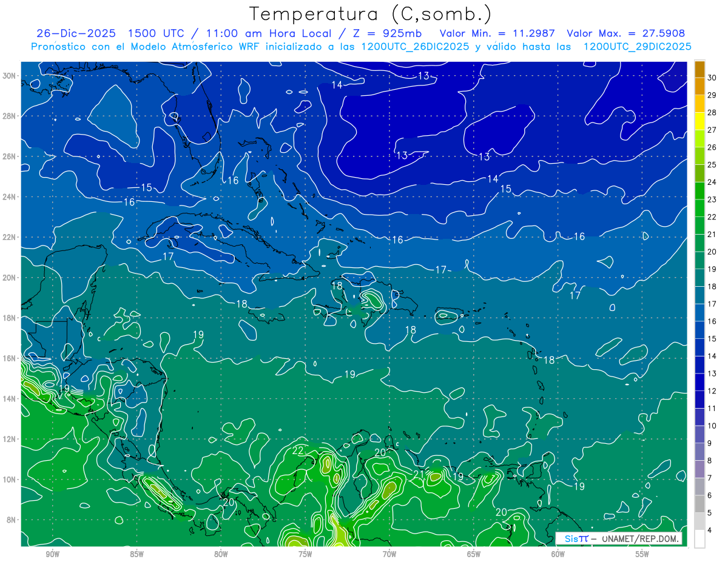Click the '65W' longitude axis label

474,554
